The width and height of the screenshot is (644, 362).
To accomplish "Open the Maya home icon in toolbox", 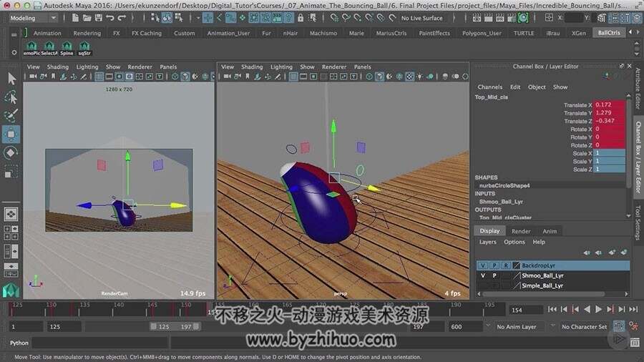I will pyautogui.click(x=11, y=290).
